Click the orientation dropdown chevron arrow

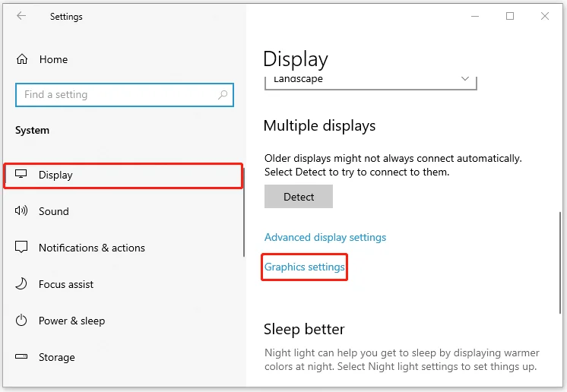pyautogui.click(x=465, y=79)
